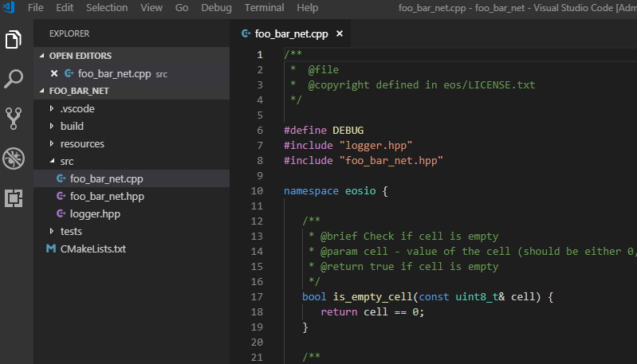
Task: Open the Edit menu
Action: pos(65,8)
